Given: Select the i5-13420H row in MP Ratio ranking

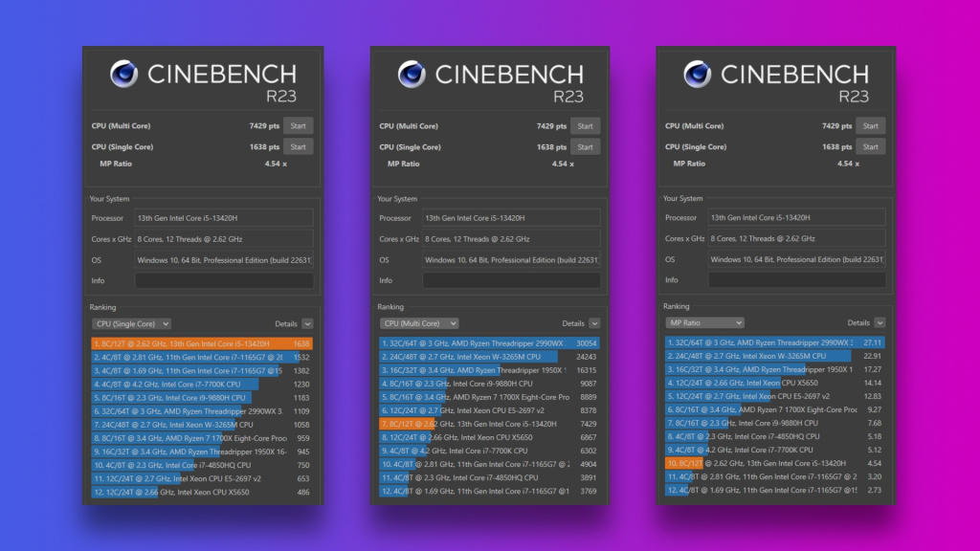Looking at the screenshot, I should pyautogui.click(x=766, y=463).
